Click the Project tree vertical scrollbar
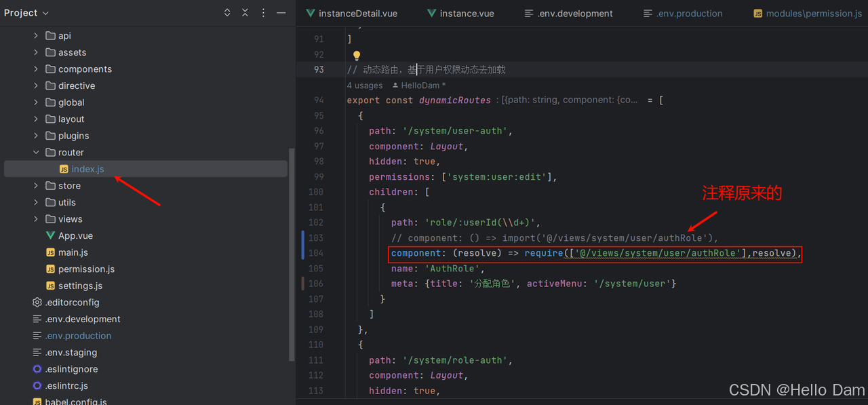Screen dimensions: 868x405 click(292, 254)
